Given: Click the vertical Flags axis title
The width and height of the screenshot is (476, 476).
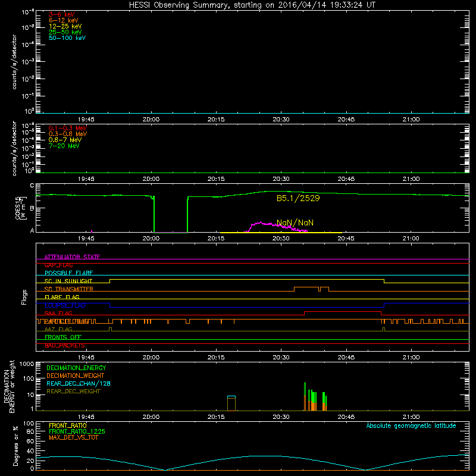Looking at the screenshot, I should click(24, 297).
